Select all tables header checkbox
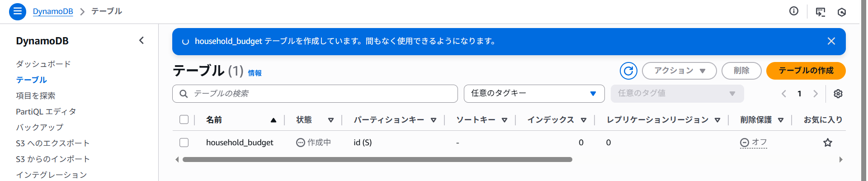This screenshot has width=868, height=181. click(x=184, y=119)
